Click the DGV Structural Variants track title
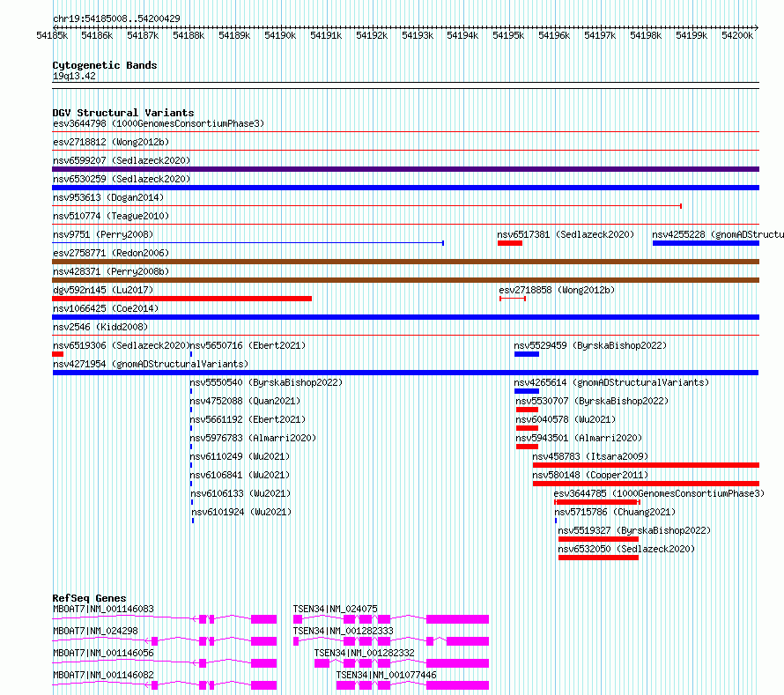The width and height of the screenshot is (784, 695). 123,113
